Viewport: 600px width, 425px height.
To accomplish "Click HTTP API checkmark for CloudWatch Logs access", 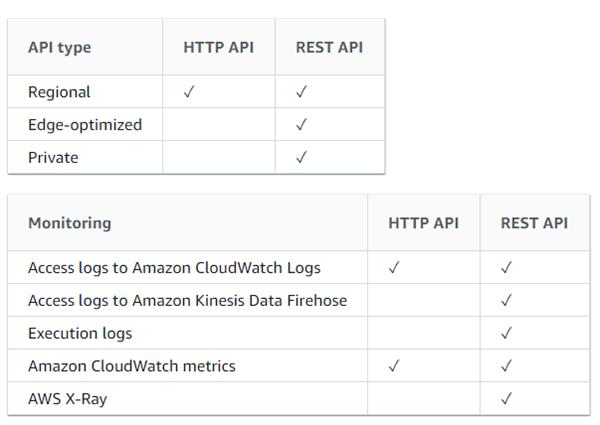I will click(x=394, y=268).
